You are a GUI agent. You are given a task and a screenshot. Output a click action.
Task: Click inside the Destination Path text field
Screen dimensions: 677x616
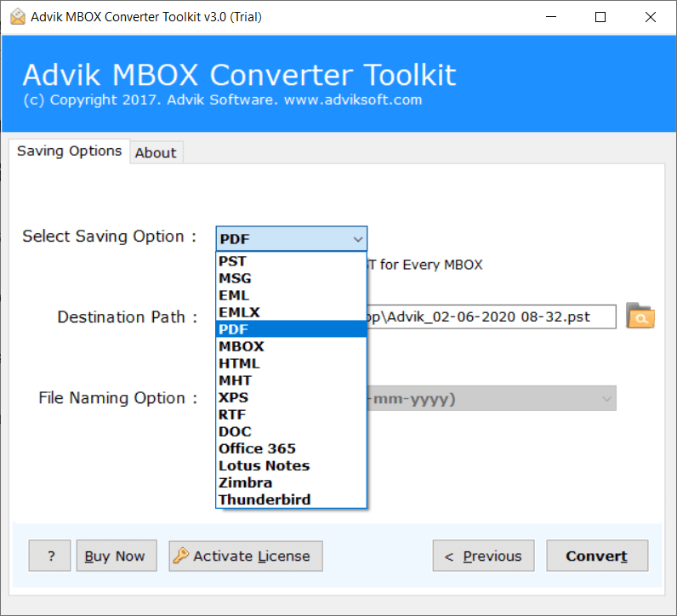click(492, 317)
